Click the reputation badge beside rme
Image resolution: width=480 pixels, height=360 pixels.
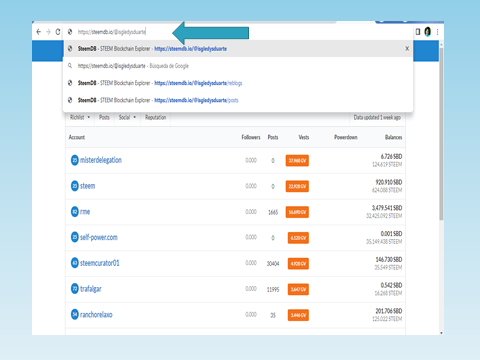coord(75,212)
